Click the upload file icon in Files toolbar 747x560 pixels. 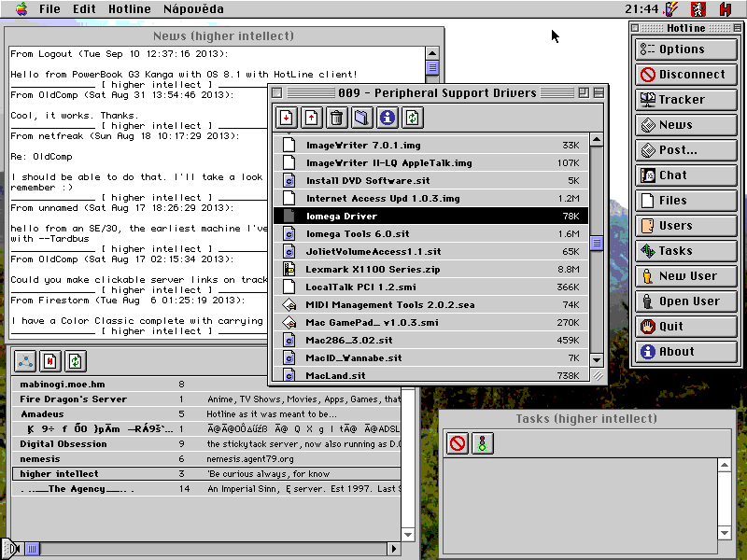pyautogui.click(x=312, y=117)
